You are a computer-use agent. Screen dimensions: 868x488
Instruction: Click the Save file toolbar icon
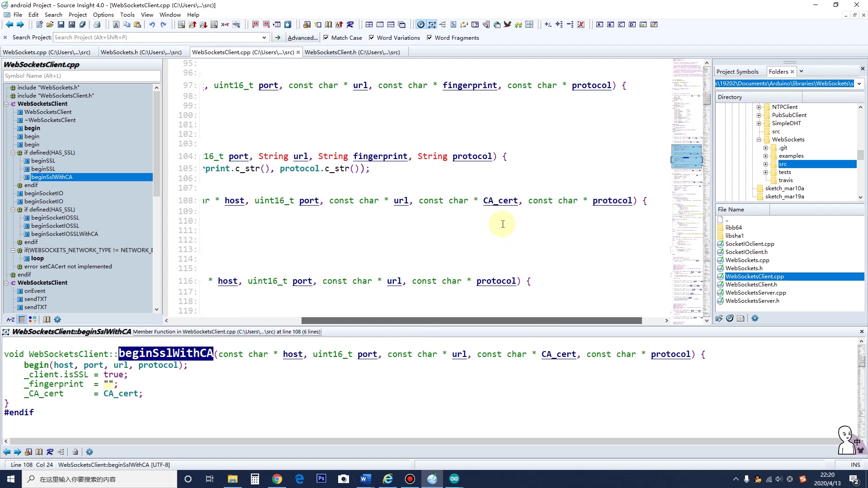[x=61, y=25]
